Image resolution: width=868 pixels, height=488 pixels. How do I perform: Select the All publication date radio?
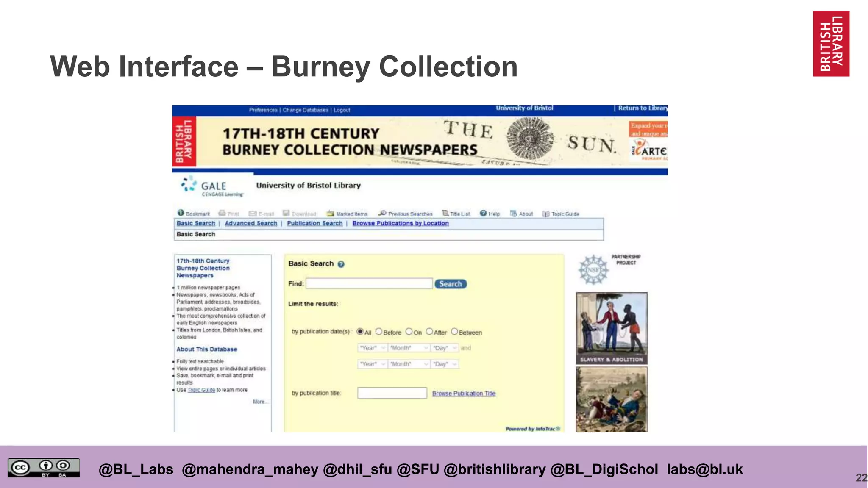pyautogui.click(x=360, y=332)
